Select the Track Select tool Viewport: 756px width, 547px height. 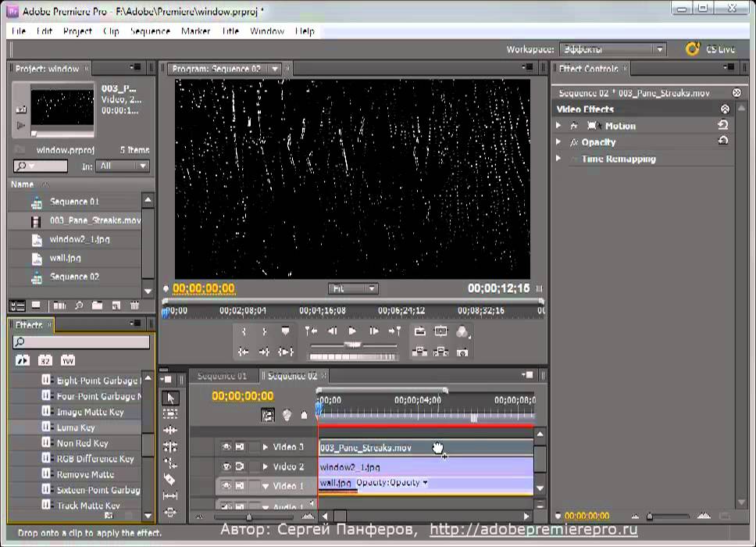coord(169,414)
